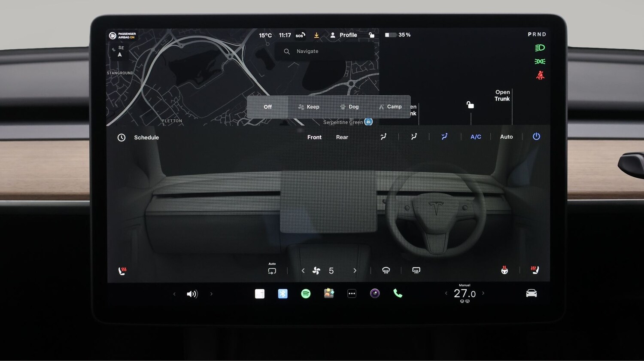Open Bluetooth settings from the dock

point(283,294)
